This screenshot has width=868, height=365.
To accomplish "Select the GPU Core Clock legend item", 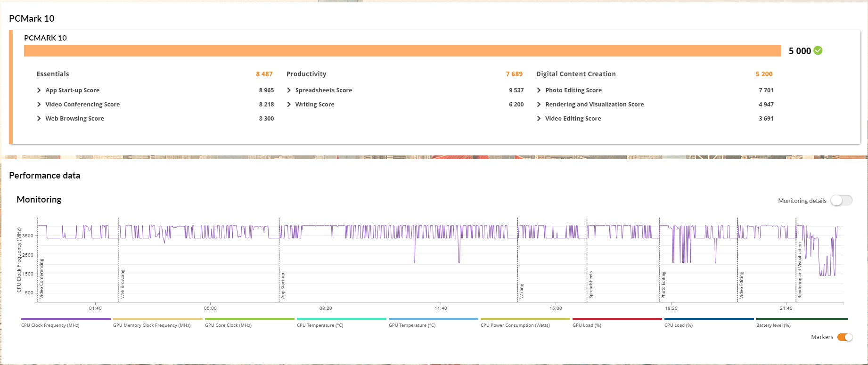I will (250, 323).
